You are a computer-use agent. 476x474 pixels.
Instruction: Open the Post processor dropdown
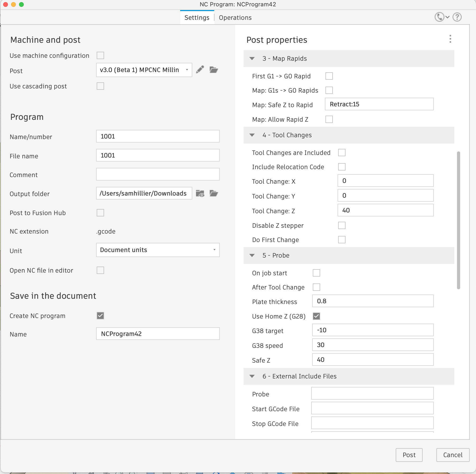pyautogui.click(x=144, y=70)
